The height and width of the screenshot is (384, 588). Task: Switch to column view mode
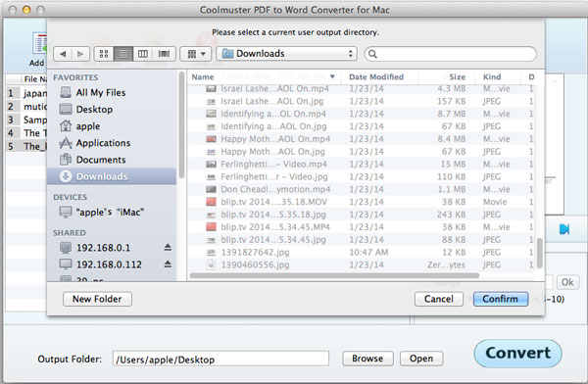[x=143, y=54]
